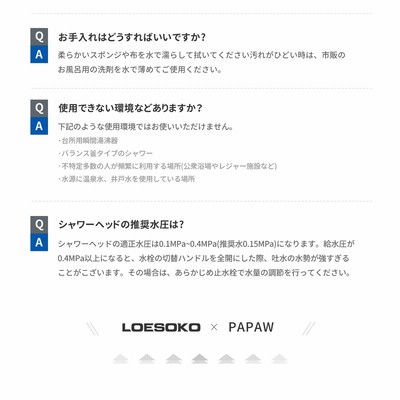This screenshot has height=400, width=400.
Task: Click the darkest center triangle ornament
Action: (x=200, y=359)
